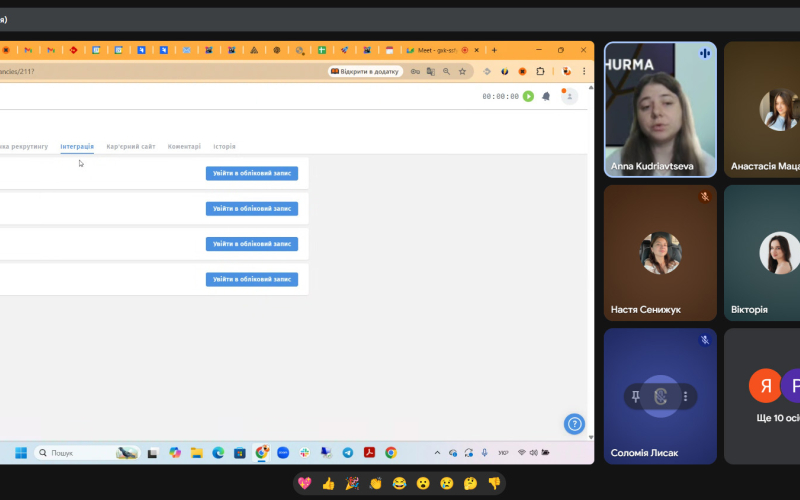The image size is (800, 500).
Task: Open more options on Соломія Лисак's tile
Action: (685, 397)
